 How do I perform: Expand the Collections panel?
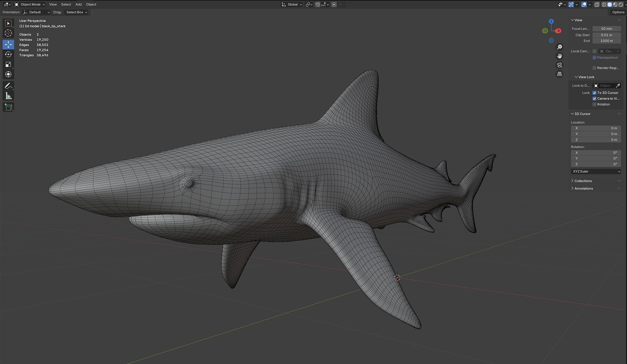581,181
